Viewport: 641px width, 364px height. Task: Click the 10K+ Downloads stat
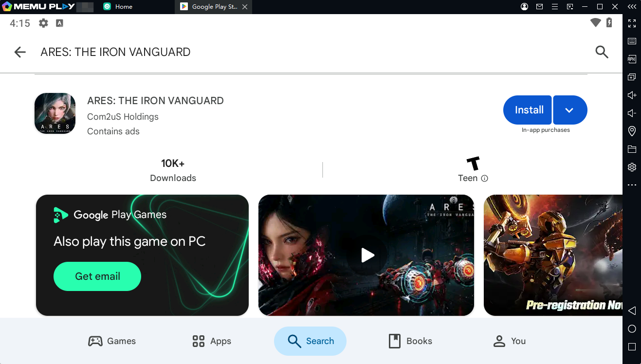tap(173, 170)
